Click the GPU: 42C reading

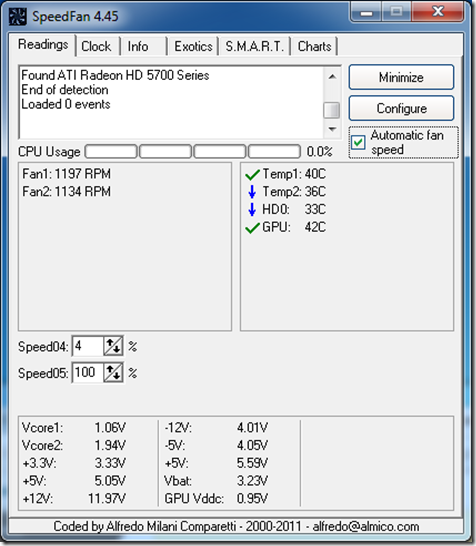pos(294,227)
